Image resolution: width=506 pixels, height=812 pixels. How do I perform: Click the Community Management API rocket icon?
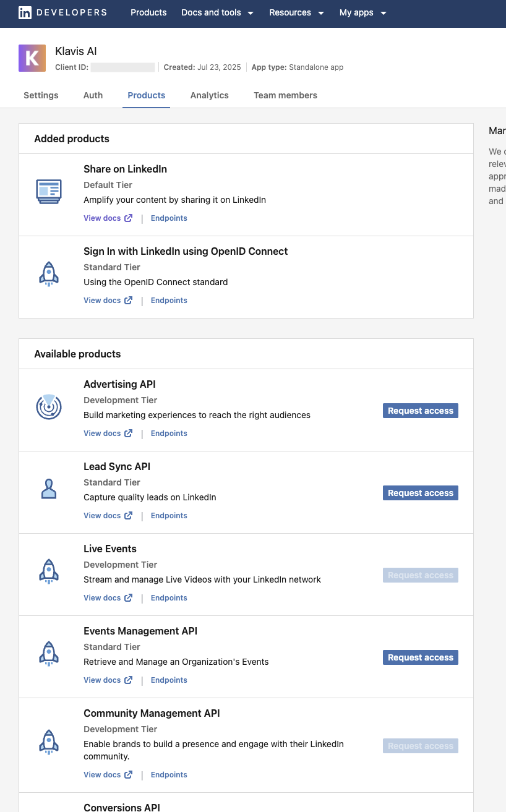click(x=49, y=741)
